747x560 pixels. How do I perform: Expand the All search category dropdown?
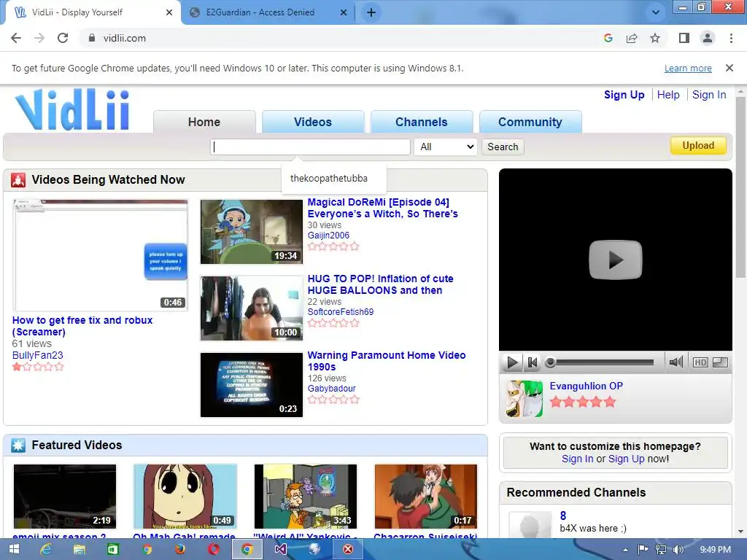(446, 147)
